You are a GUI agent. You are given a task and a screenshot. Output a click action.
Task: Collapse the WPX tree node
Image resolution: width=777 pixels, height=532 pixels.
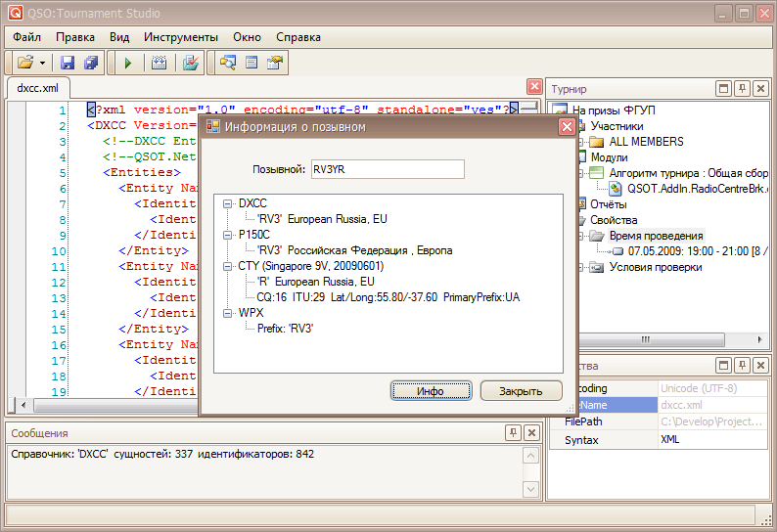click(228, 313)
